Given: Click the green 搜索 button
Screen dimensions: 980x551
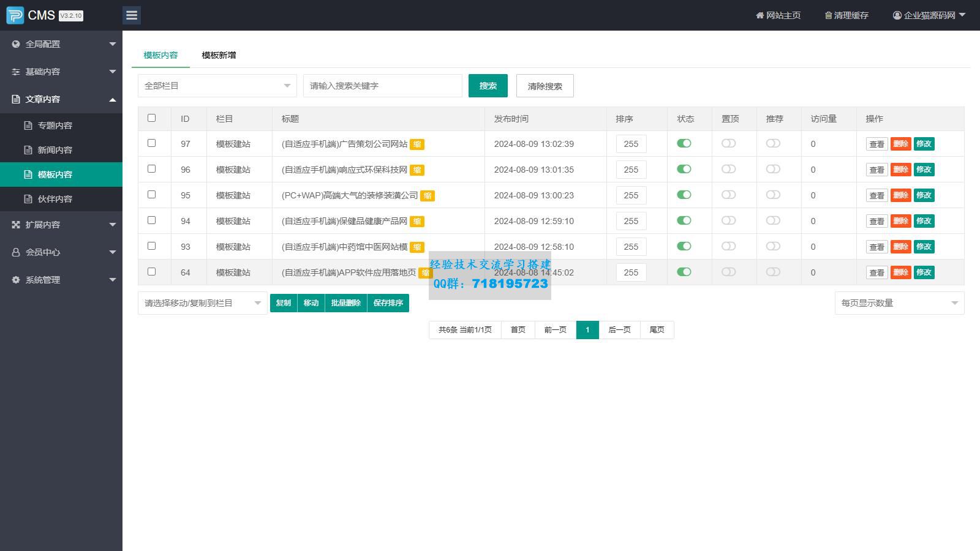Looking at the screenshot, I should click(x=488, y=86).
